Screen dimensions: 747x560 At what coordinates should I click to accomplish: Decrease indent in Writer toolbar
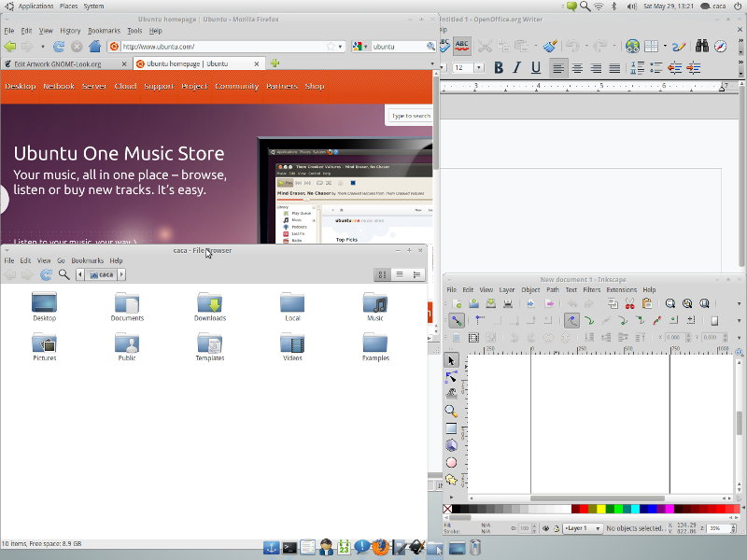[674, 68]
